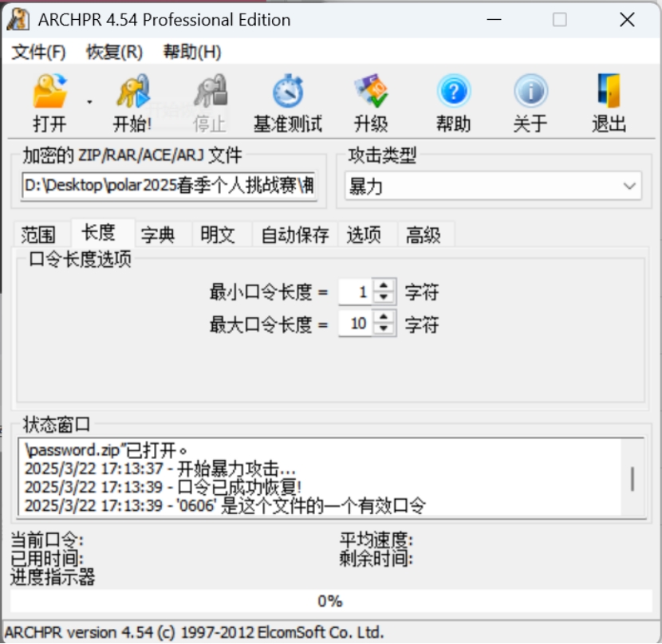Open the 帮助(H) menu
The image size is (662, 644).
click(x=192, y=53)
